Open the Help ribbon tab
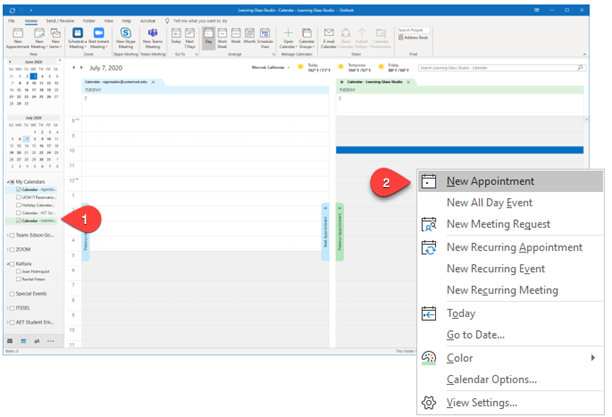The height and width of the screenshot is (417, 612). pyautogui.click(x=126, y=21)
